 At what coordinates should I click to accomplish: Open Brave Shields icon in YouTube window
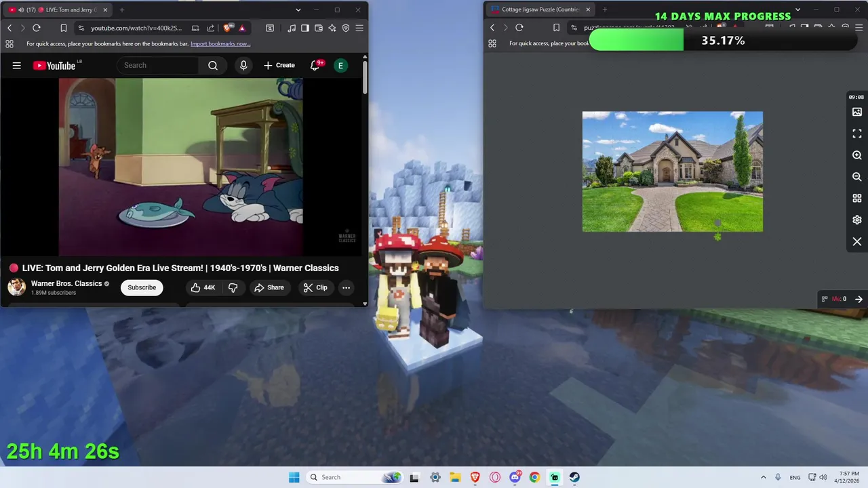pyautogui.click(x=227, y=28)
